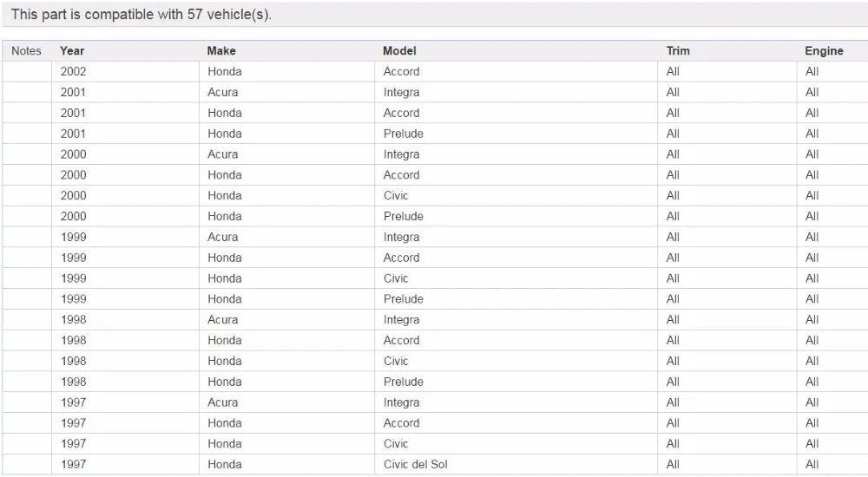Click the 1997 Honda Accord model cell
The width and height of the screenshot is (868, 477).
pos(516,423)
